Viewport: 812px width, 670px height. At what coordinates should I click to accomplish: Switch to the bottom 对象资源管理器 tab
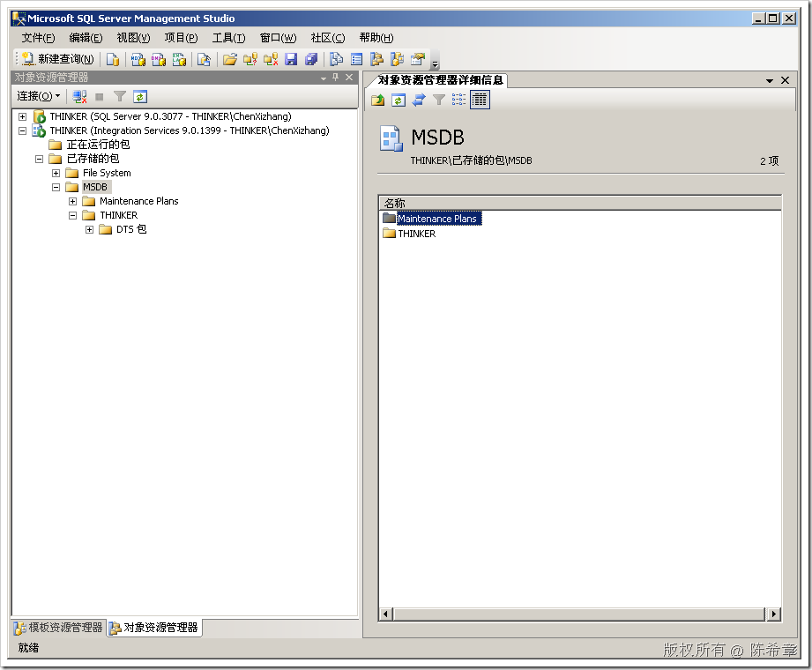[154, 628]
